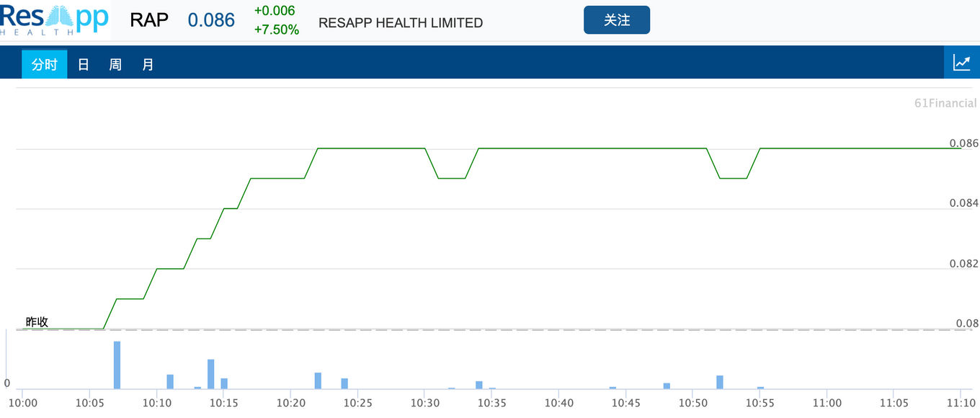Click the volume bar at 10:52
The height and width of the screenshot is (418, 980).
(x=719, y=382)
